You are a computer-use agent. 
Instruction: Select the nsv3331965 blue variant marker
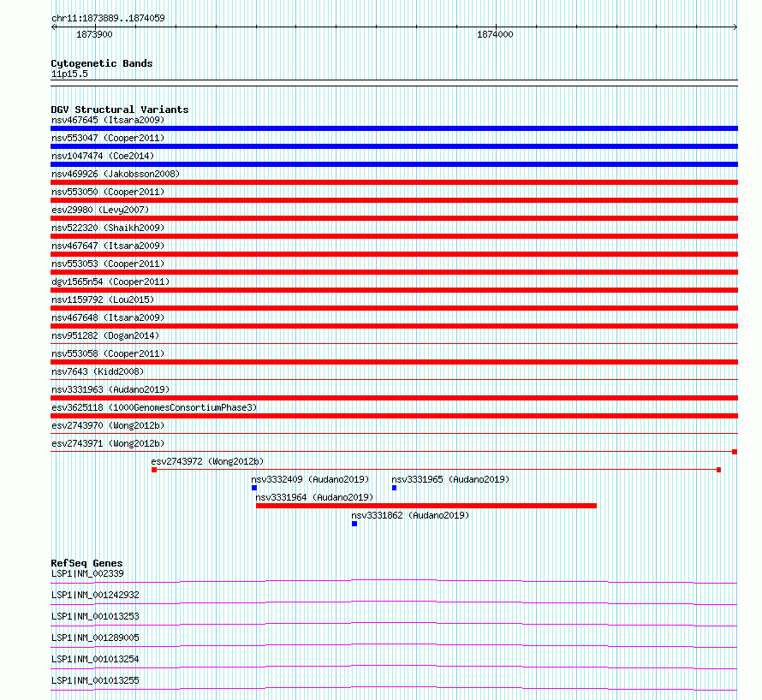pos(394,488)
